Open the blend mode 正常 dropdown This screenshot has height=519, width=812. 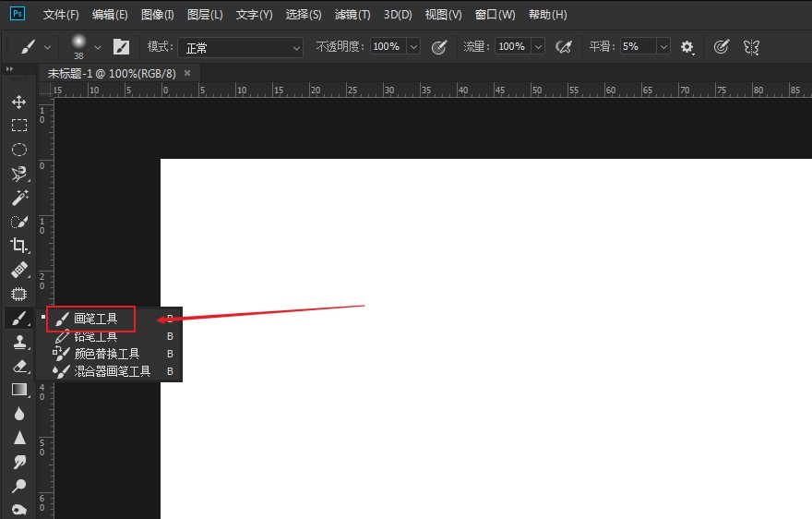pyautogui.click(x=241, y=48)
